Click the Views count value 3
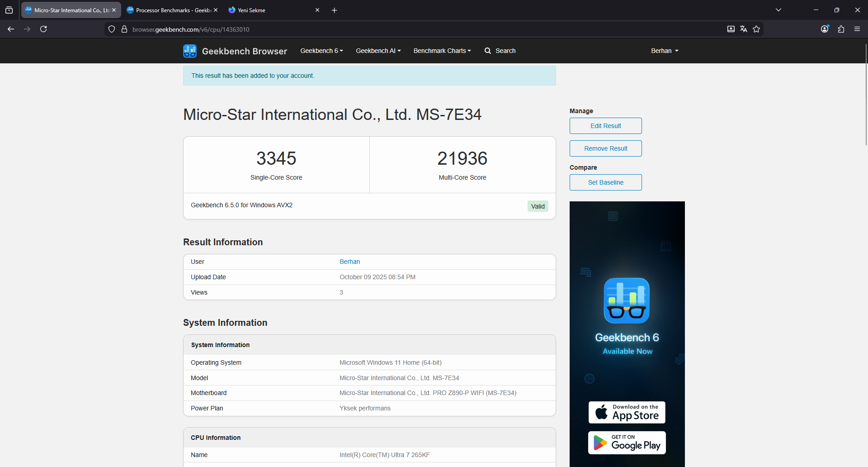 tap(341, 292)
